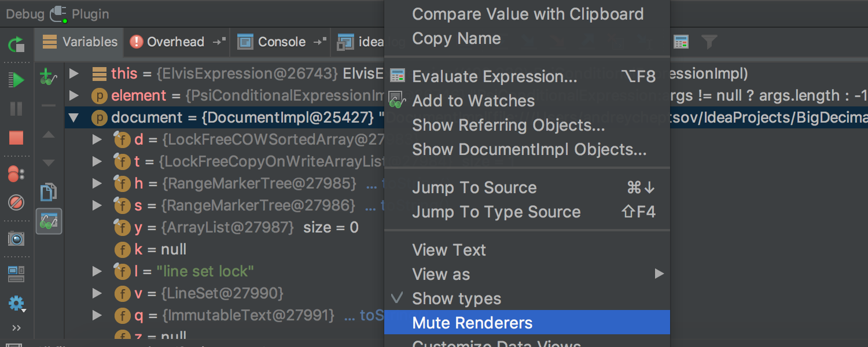Select Mute Renderers in context menu

tap(472, 323)
